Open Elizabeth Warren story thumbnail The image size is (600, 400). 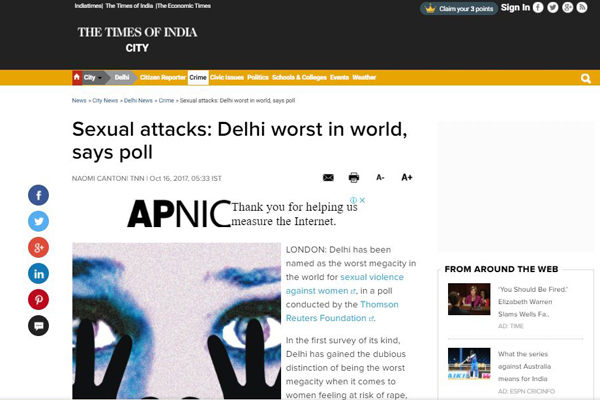pyautogui.click(x=469, y=299)
